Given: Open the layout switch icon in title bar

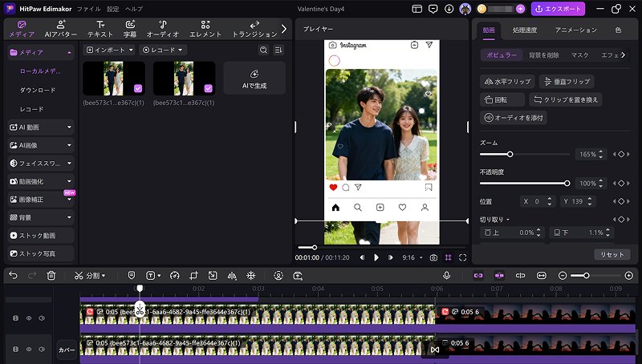Looking at the screenshot, I should (x=416, y=9).
